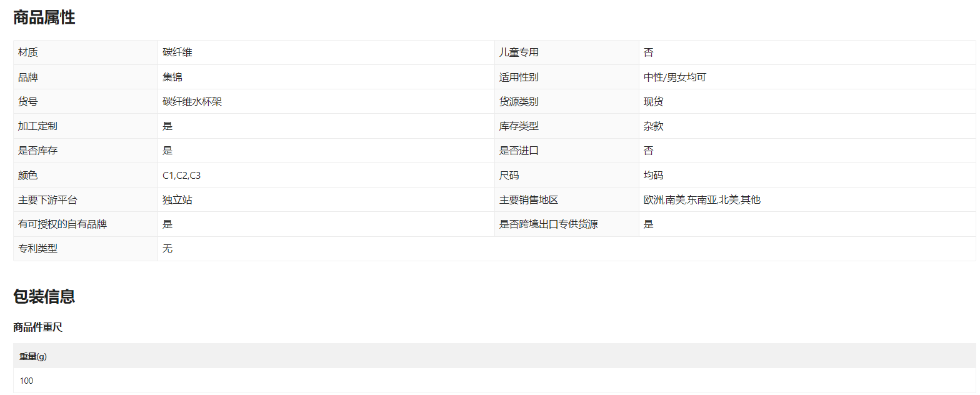Select the 主要下游平台 attribute label

click(x=47, y=200)
